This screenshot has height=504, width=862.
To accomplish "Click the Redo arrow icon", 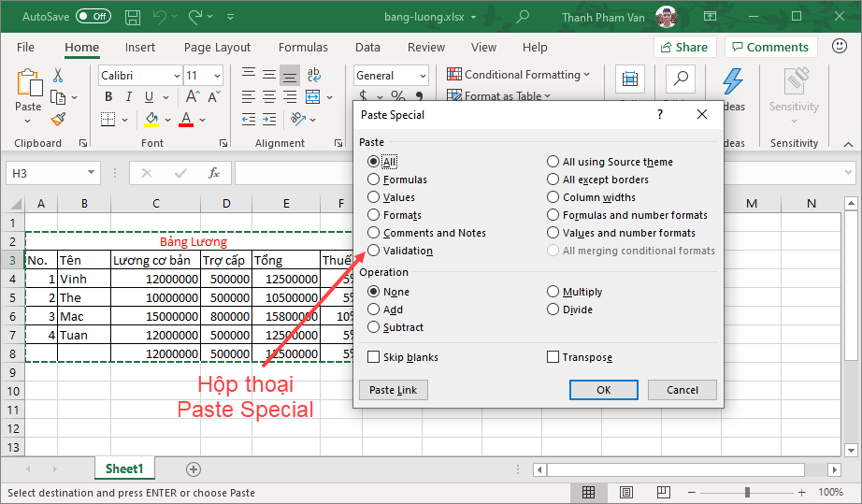I will tap(195, 17).
